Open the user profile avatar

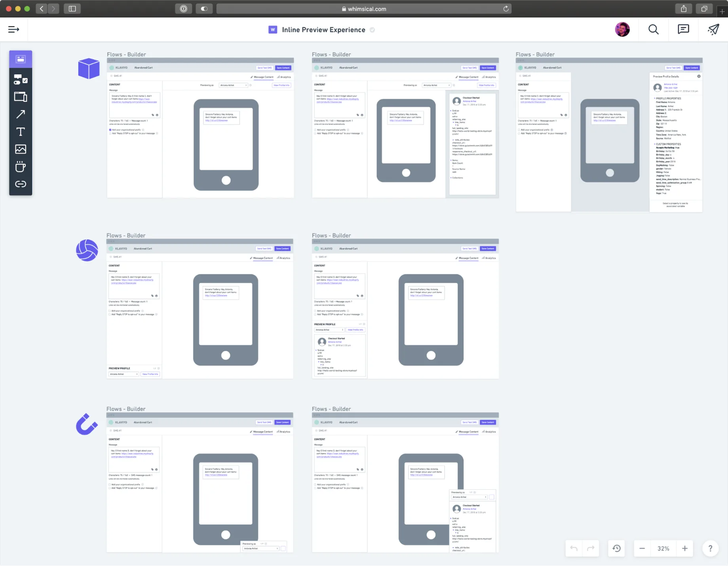622,29
